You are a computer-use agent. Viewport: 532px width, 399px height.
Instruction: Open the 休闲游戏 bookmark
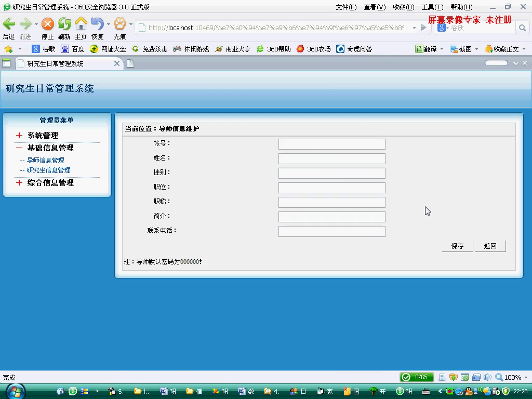pos(191,49)
